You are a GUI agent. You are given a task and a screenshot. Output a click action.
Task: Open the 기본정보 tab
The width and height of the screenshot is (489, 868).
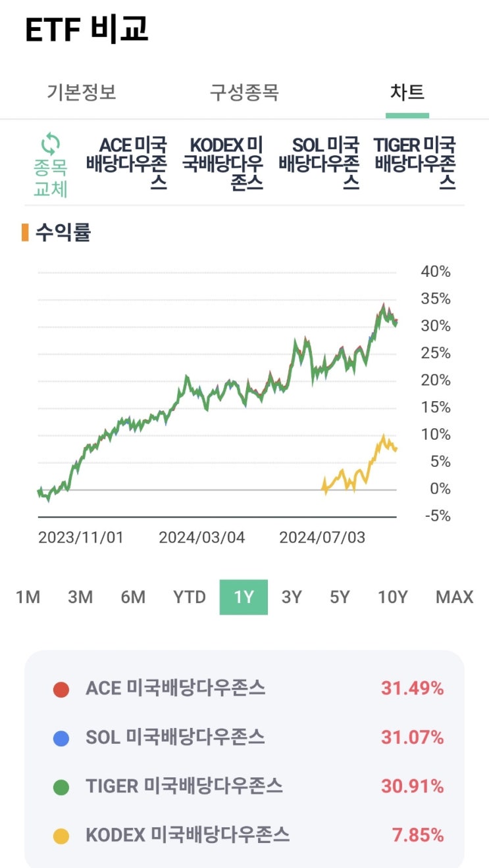82,93
